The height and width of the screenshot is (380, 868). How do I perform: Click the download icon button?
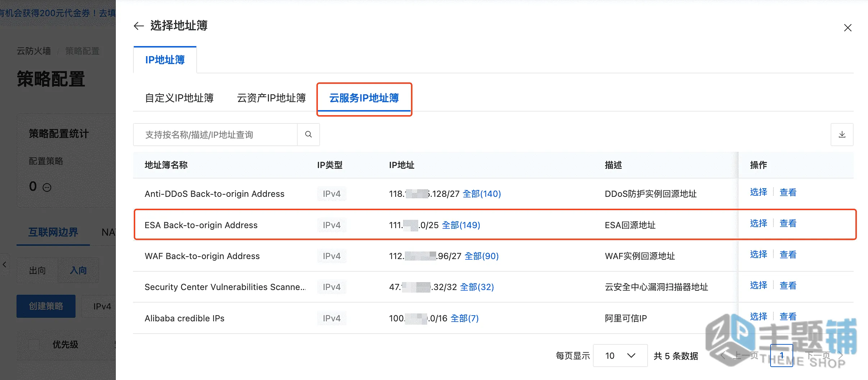pos(842,135)
